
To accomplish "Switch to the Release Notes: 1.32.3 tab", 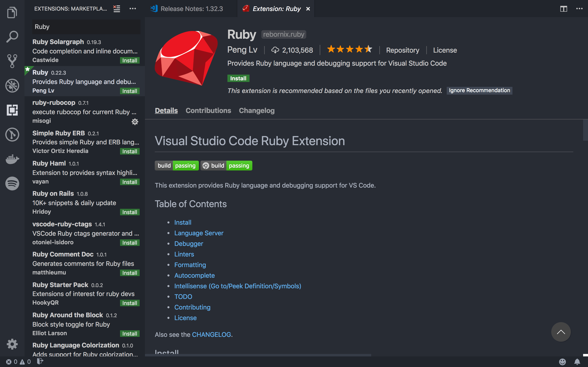I will click(192, 9).
